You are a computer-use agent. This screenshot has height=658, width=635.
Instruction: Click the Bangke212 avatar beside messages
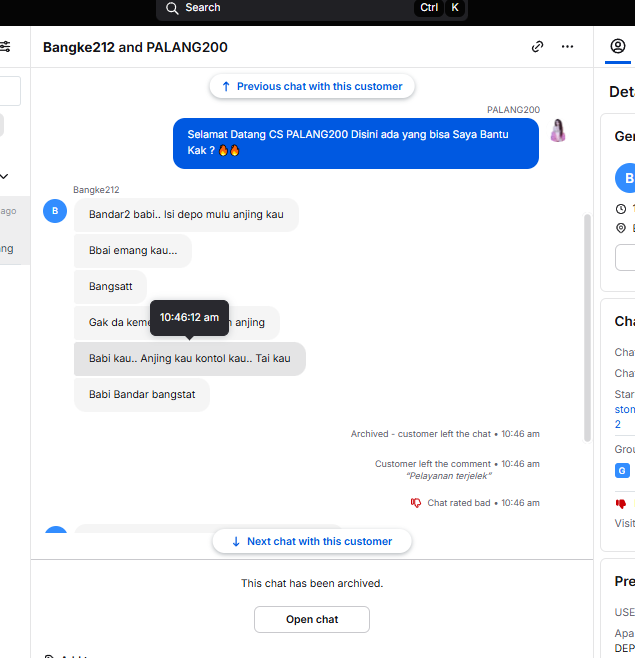(55, 211)
